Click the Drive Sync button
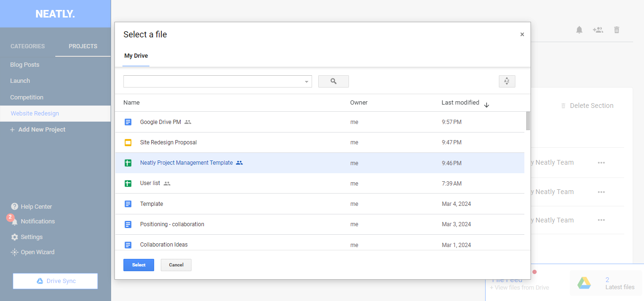 click(55, 281)
